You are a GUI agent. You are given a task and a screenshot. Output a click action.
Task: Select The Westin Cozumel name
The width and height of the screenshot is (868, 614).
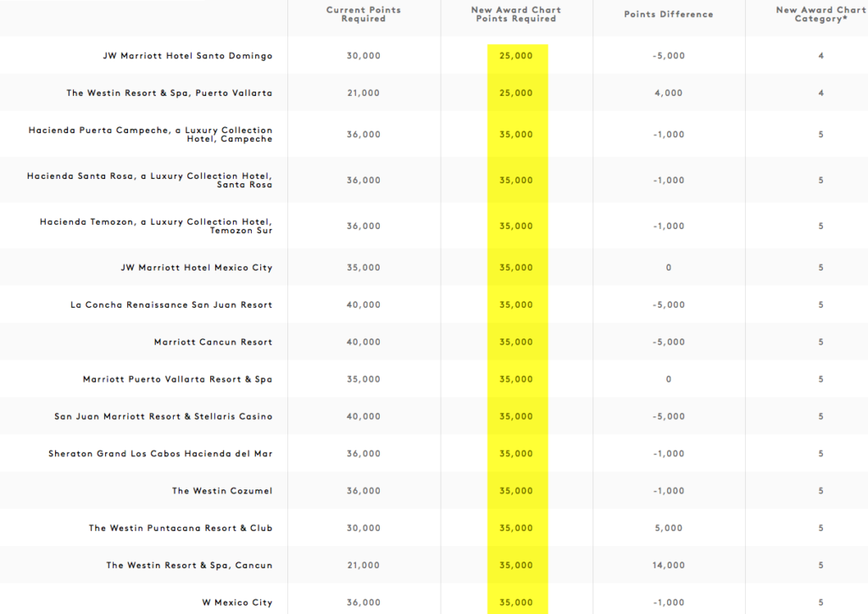[223, 490]
